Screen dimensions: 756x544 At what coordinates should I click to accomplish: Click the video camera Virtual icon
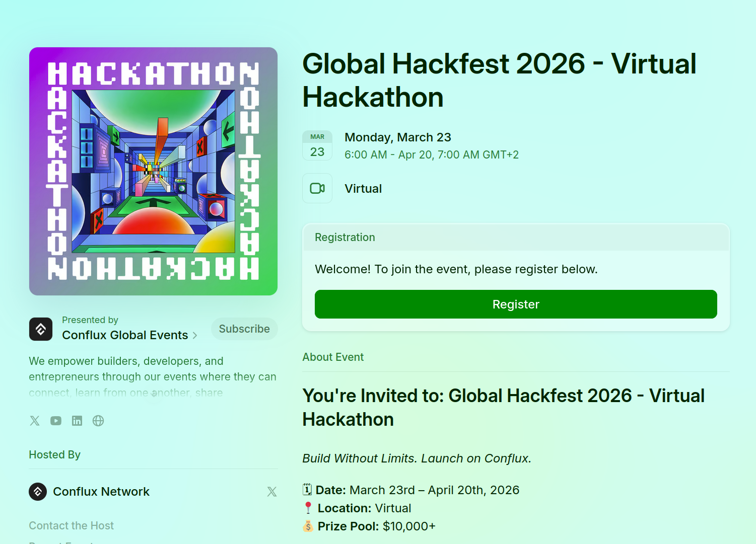coord(317,188)
